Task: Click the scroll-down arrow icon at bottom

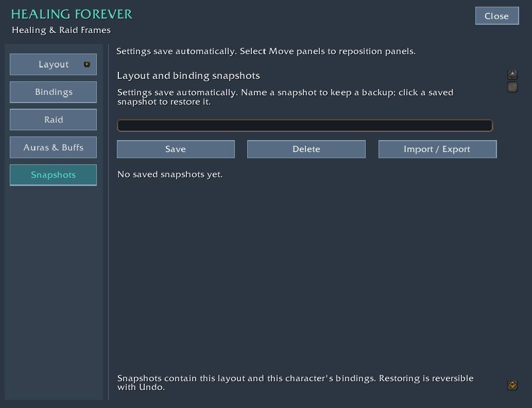Action: 512,385
